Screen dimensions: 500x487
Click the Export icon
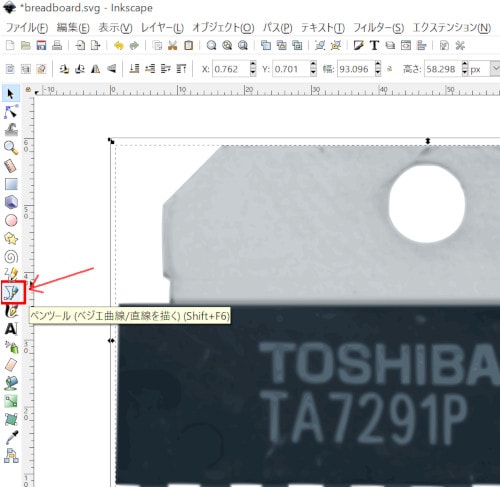click(96, 45)
